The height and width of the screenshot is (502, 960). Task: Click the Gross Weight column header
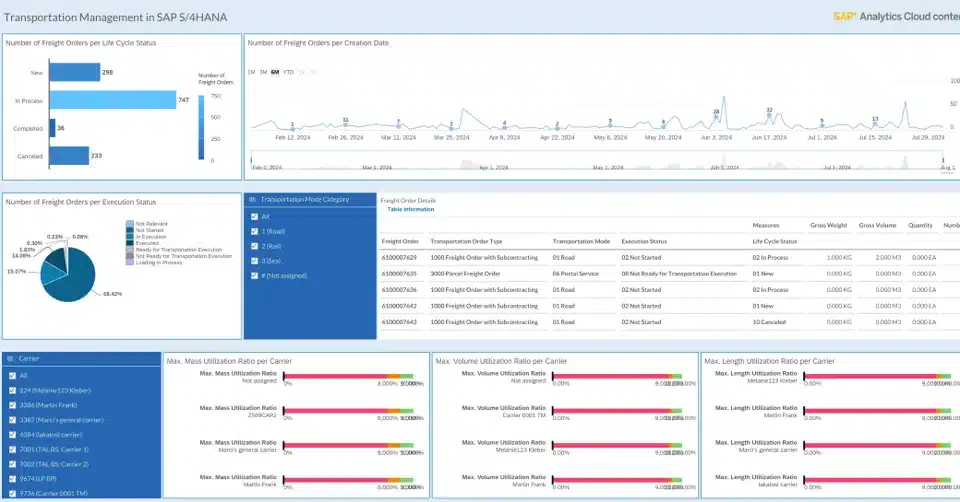(828, 225)
